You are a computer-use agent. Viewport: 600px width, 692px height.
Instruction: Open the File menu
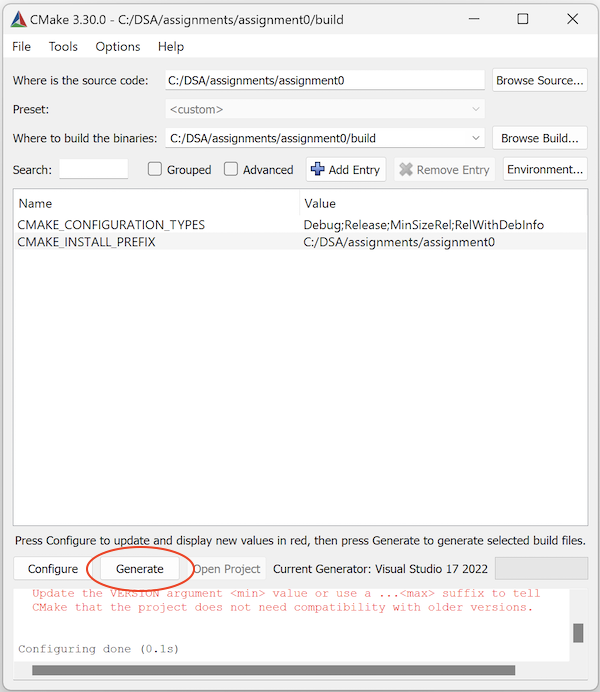[x=21, y=47]
